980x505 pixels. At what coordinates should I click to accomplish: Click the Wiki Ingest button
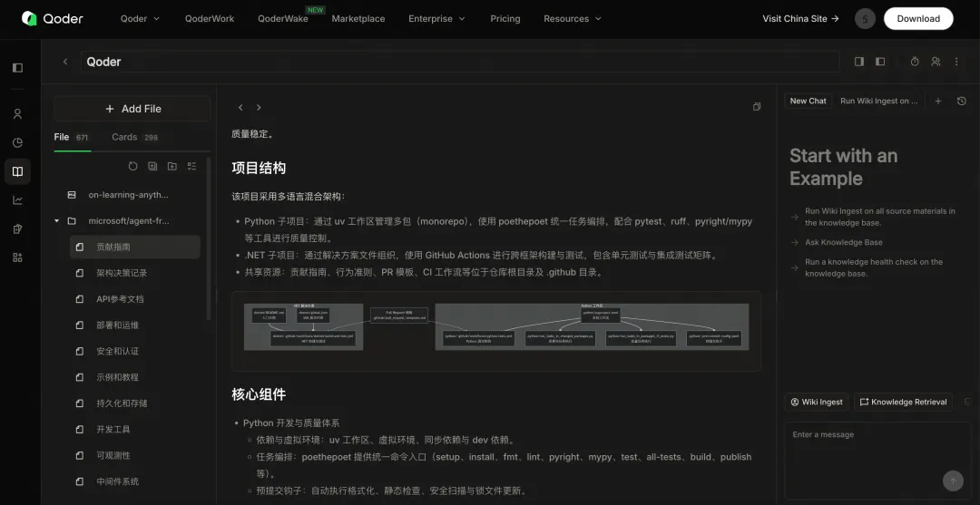pyautogui.click(x=817, y=402)
